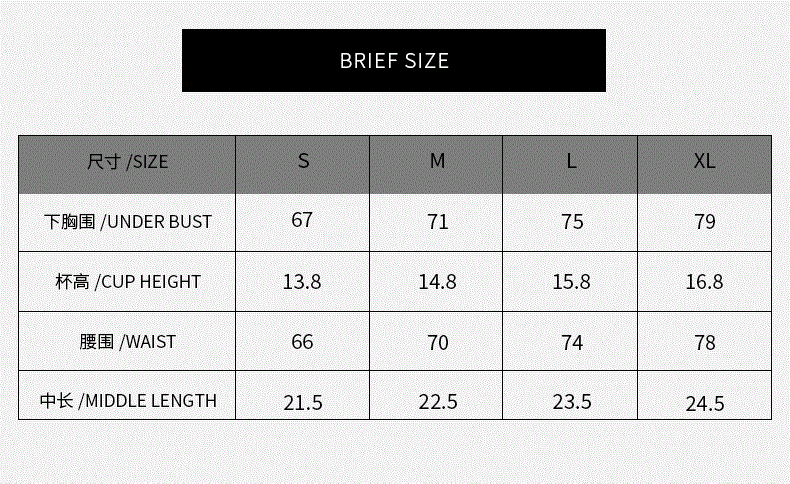Click the S size column header
790x484 pixels.
click(303, 161)
